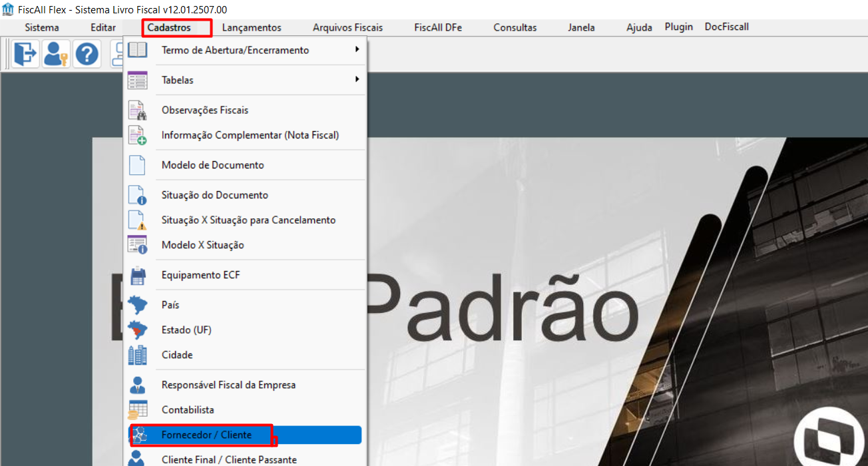Open the Plugin menu
The height and width of the screenshot is (466, 868).
tap(679, 27)
